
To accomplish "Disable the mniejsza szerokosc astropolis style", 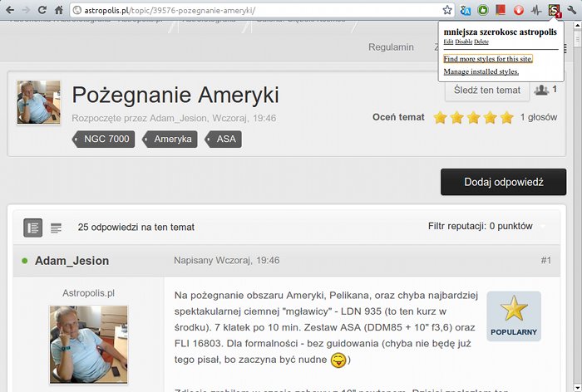I will point(464,42).
